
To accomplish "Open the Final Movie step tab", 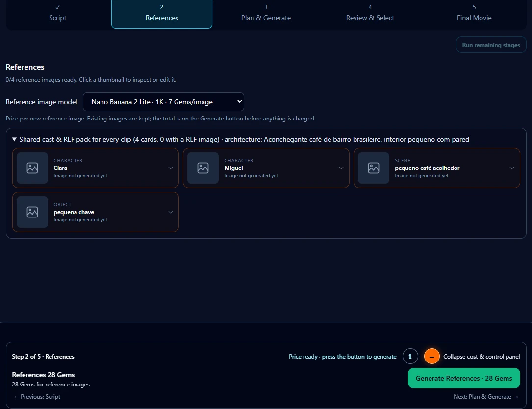I will [x=474, y=13].
